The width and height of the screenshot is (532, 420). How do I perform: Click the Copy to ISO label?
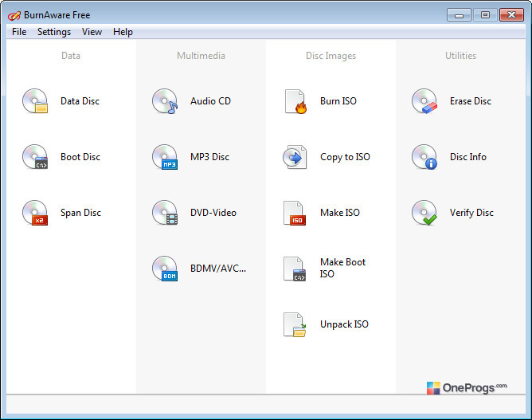pos(345,157)
